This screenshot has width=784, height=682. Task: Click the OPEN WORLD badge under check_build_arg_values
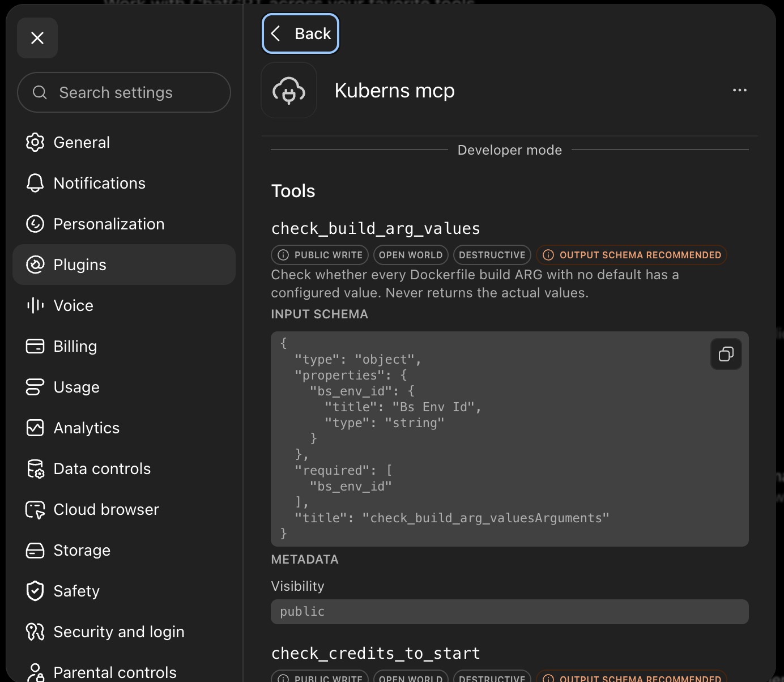click(x=411, y=255)
